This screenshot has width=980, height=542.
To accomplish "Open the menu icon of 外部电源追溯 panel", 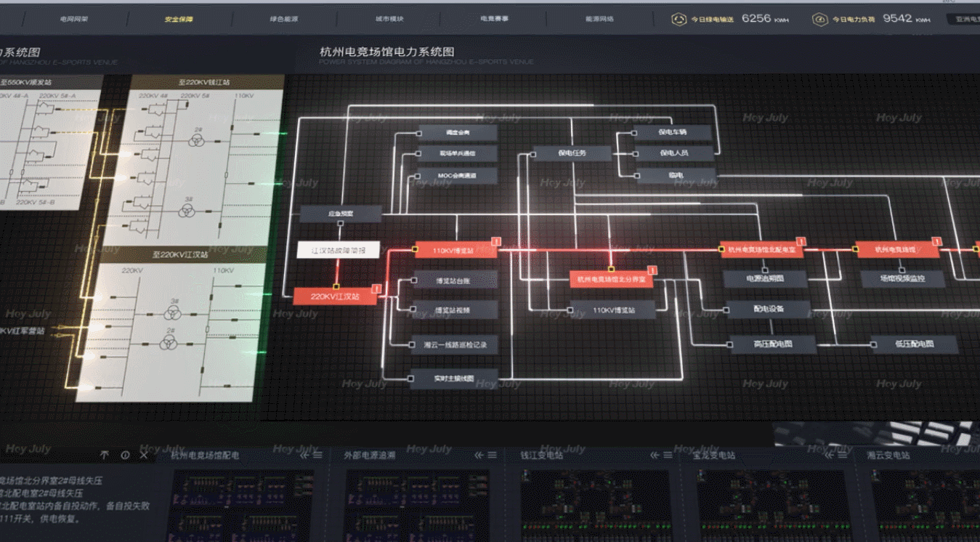I will point(493,456).
